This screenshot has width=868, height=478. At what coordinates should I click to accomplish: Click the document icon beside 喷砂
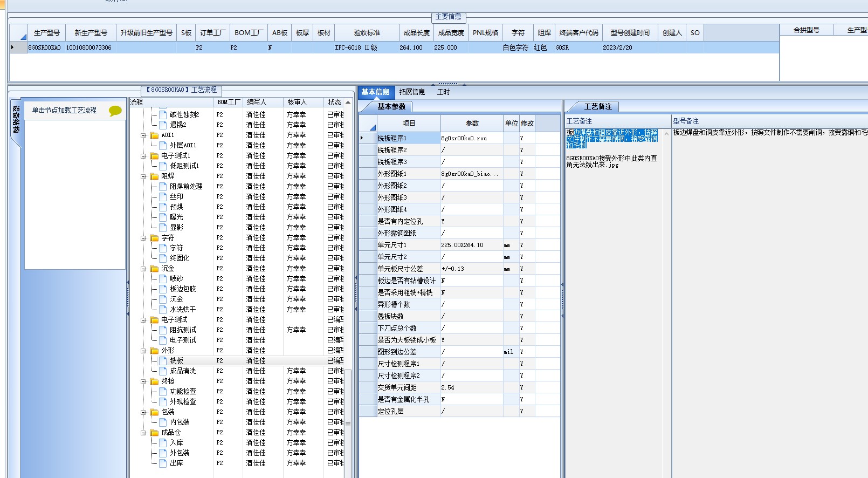(163, 278)
